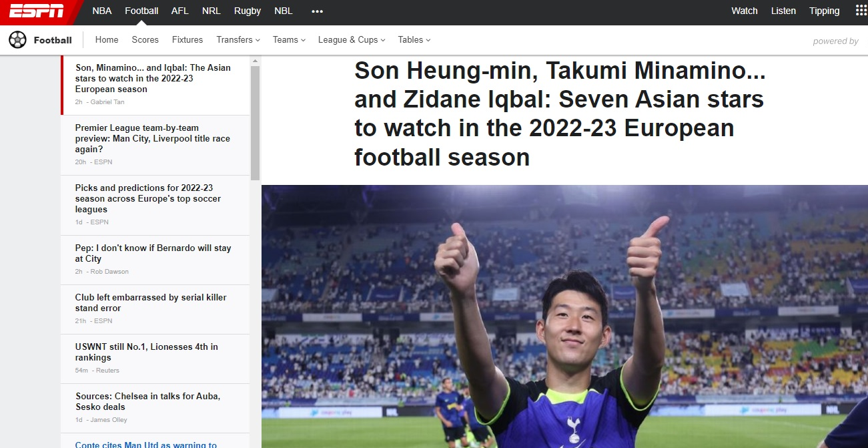Go to NRL section
The width and height of the screenshot is (868, 448).
coord(211,11)
